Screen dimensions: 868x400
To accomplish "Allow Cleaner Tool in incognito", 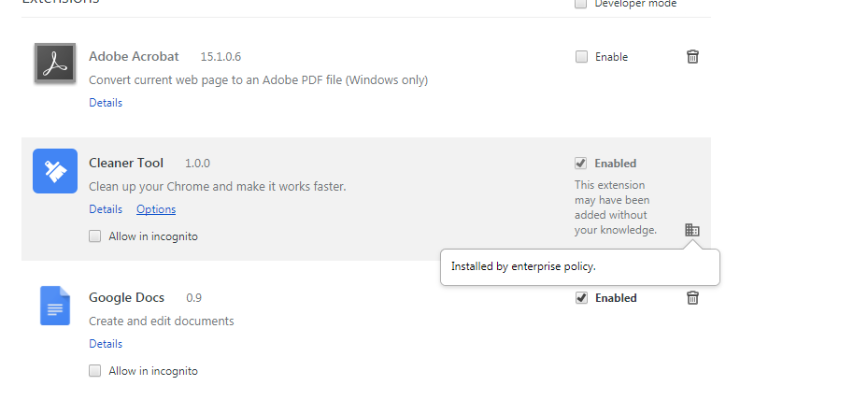I will (x=95, y=236).
